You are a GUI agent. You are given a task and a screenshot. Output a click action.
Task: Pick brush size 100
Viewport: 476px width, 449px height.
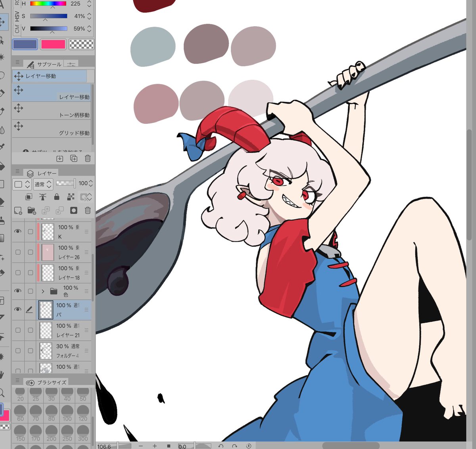click(x=67, y=414)
